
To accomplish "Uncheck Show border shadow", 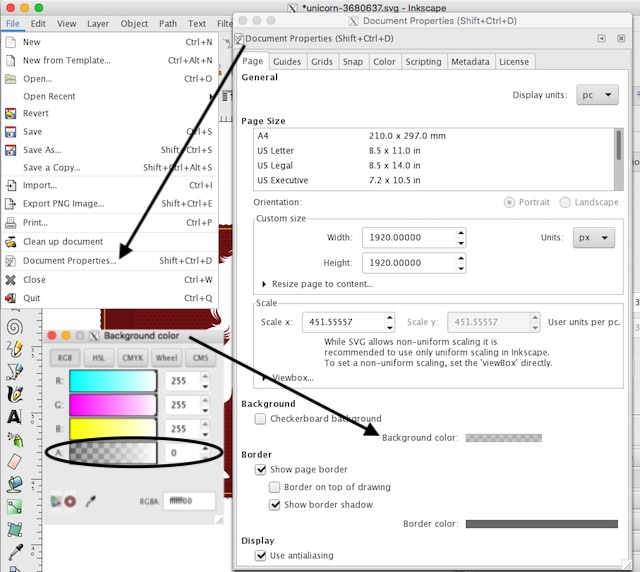I will point(274,505).
